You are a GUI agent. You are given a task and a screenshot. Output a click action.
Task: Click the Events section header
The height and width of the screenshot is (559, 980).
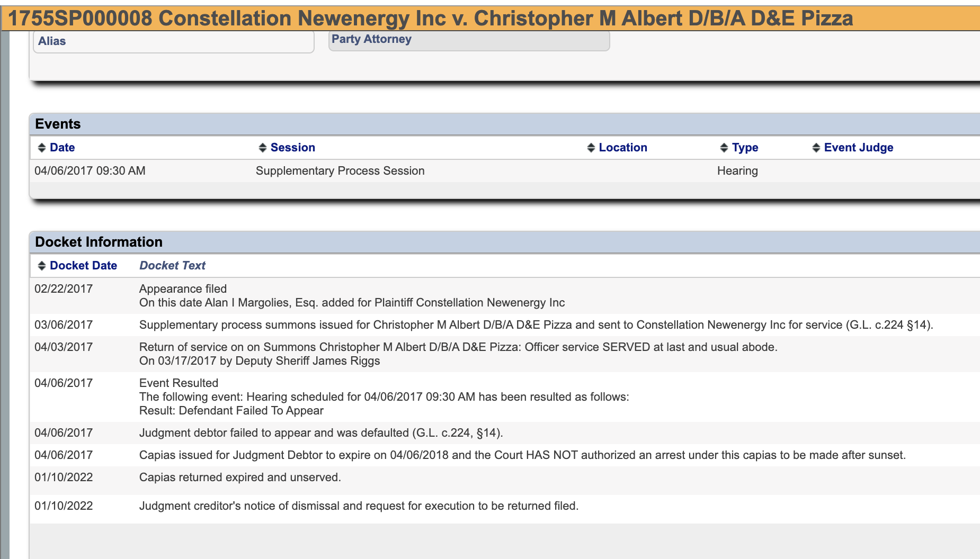coord(58,124)
